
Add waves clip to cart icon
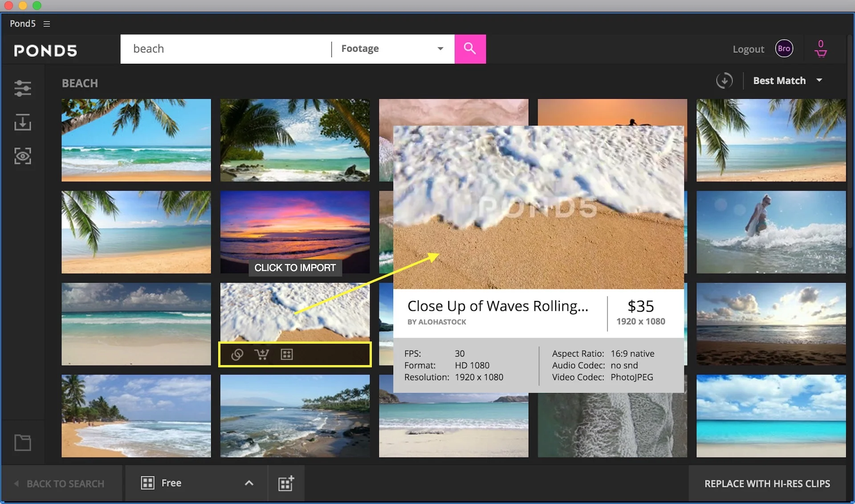261,354
